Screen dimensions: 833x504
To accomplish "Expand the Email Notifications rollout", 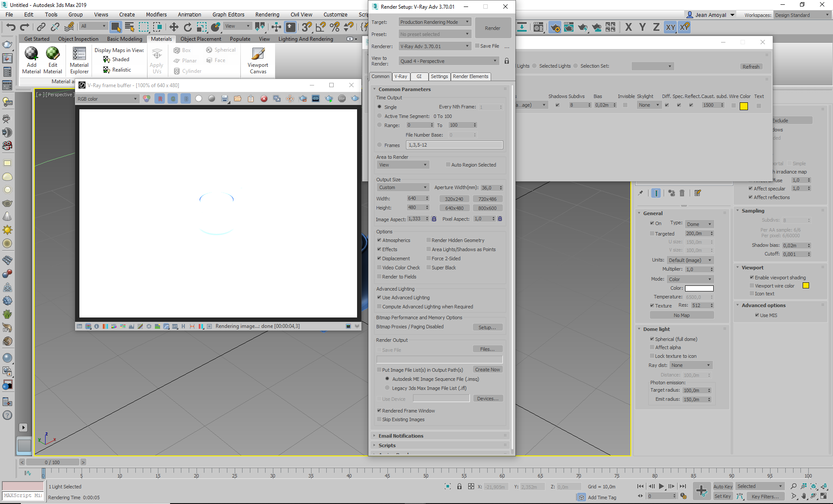I will 400,436.
